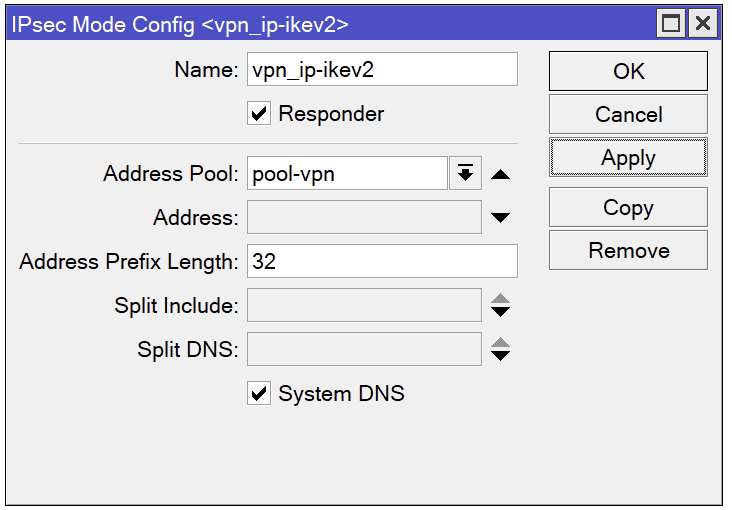The image size is (732, 510).
Task: Copy this IPsec mode config
Action: [x=628, y=207]
